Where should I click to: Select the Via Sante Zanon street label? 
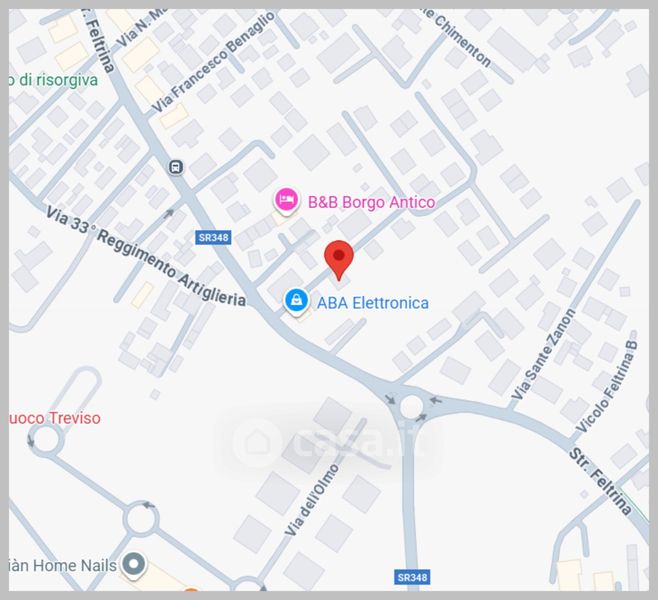coord(543,354)
